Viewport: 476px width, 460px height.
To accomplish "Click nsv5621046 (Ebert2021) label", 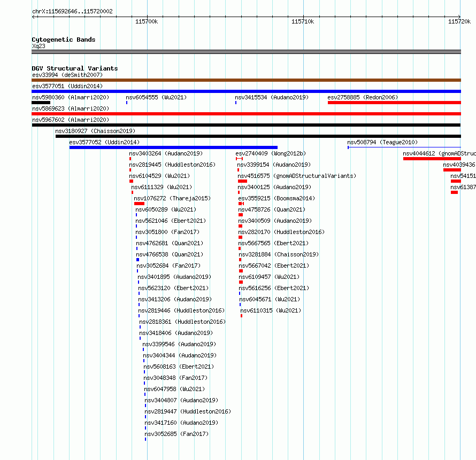I will (171, 221).
